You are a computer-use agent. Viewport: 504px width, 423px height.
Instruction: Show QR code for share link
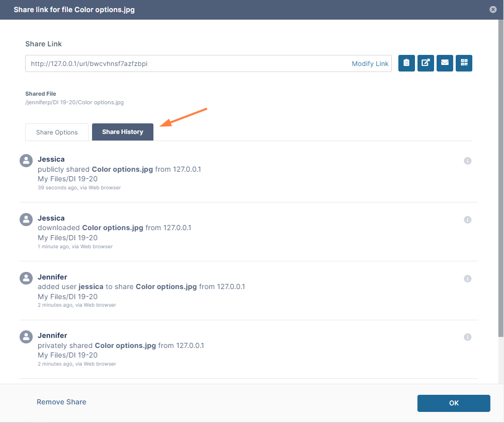click(x=464, y=63)
